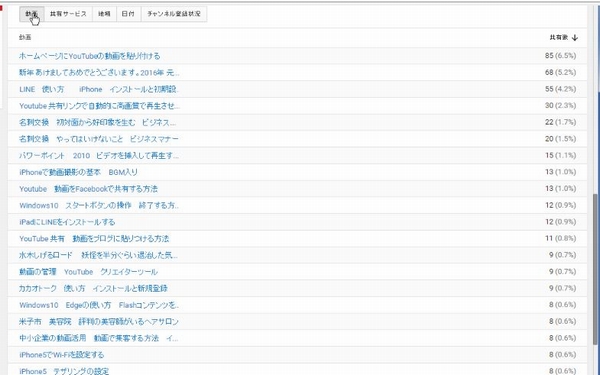Click 9 (0.7%) in カカオトーク row
Viewport: 600px width, 375px height.
click(562, 289)
